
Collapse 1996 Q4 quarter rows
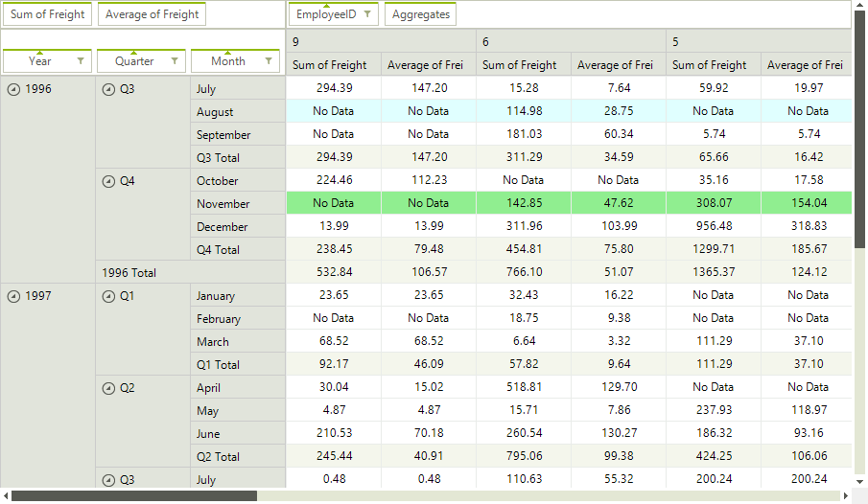[x=108, y=181]
